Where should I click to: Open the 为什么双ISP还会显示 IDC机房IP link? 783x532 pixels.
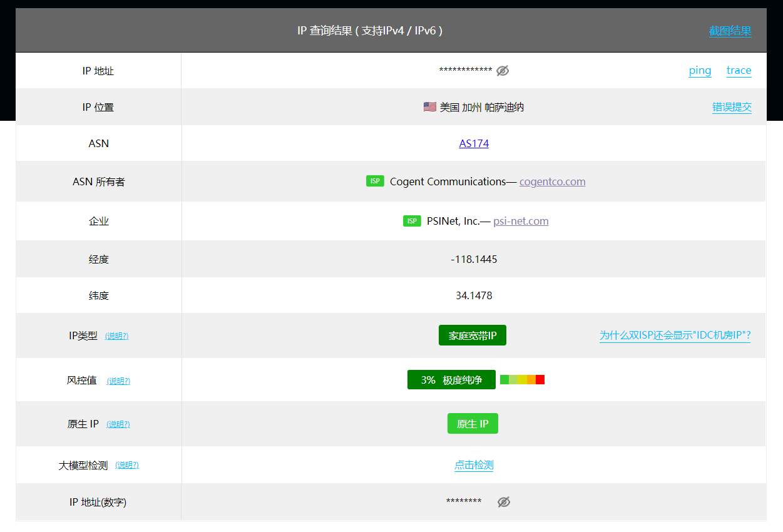[675, 335]
